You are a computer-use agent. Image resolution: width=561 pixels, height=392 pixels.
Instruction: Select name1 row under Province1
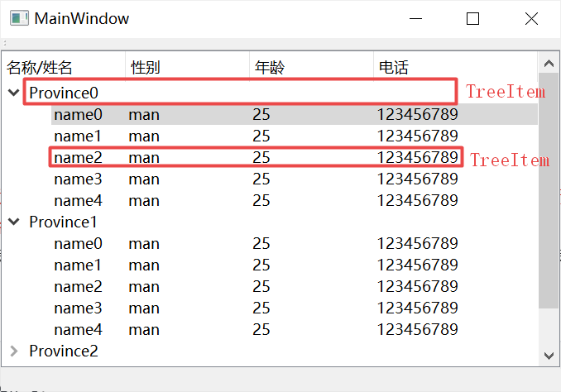(x=79, y=265)
